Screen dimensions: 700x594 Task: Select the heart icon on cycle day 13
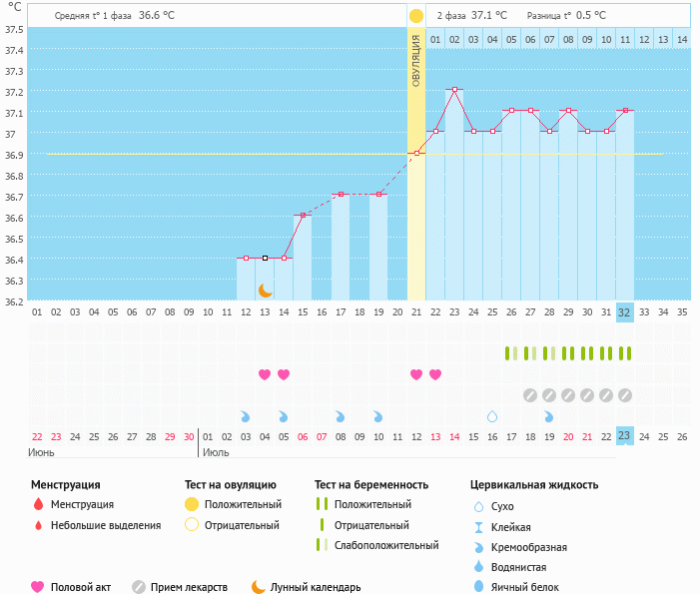(x=265, y=374)
